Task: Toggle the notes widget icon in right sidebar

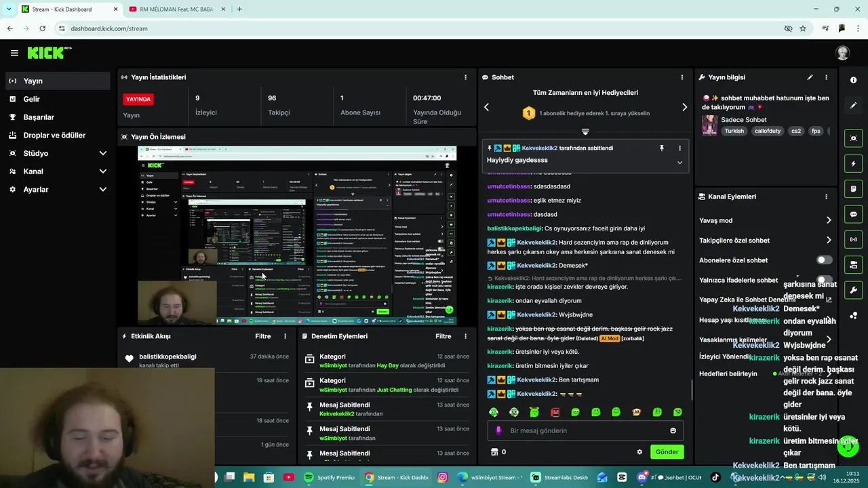Action: [x=853, y=188]
